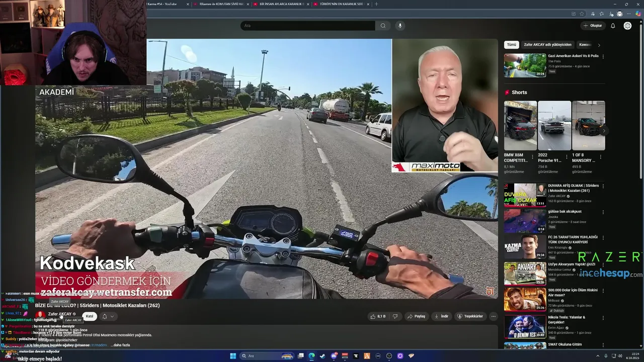Screen dimensions: 644x362
Task: Open Gazi Amerikan Askeri Vs 8 Polis thumbnail
Action: pyautogui.click(x=525, y=65)
